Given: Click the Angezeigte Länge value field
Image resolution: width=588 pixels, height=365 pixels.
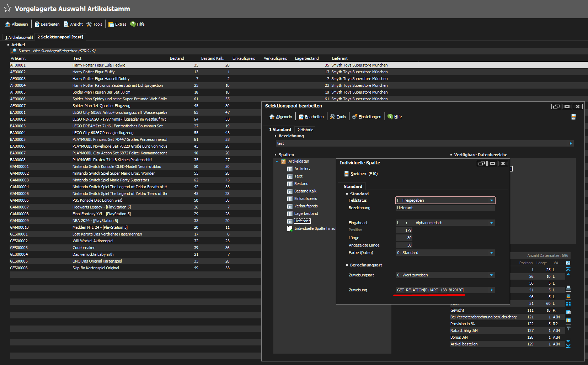Looking at the screenshot, I should click(404, 245).
